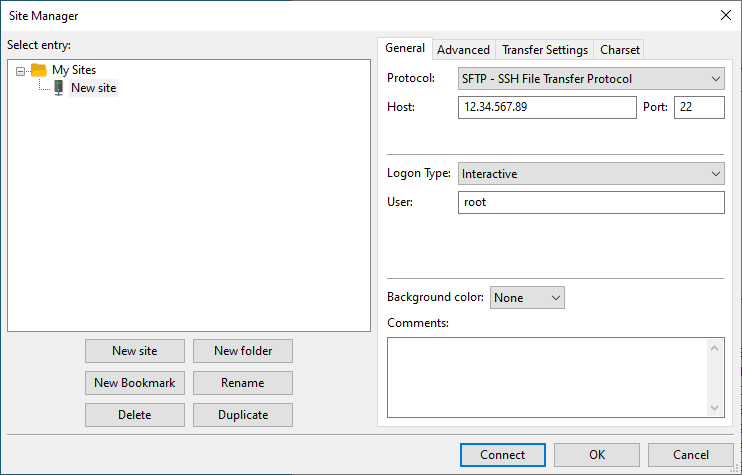Confirm with the OK button

[x=597, y=455]
